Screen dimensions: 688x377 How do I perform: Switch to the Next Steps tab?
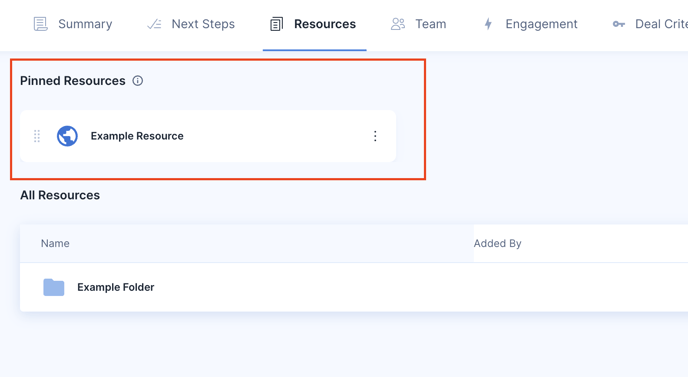click(191, 24)
